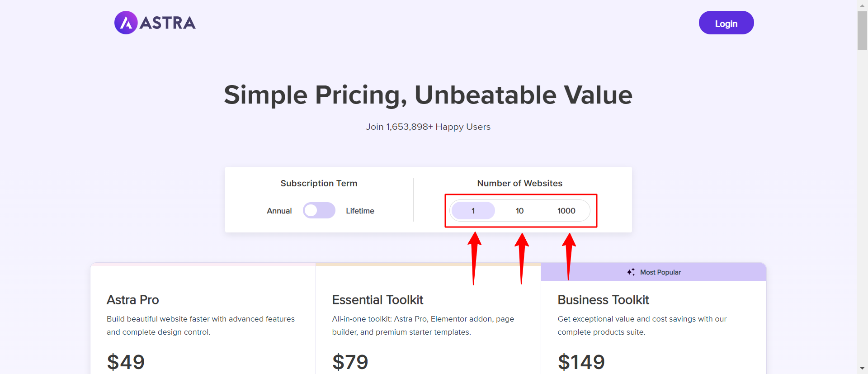Viewport: 868px width, 374px height.
Task: Click the Login button
Action: click(x=726, y=23)
